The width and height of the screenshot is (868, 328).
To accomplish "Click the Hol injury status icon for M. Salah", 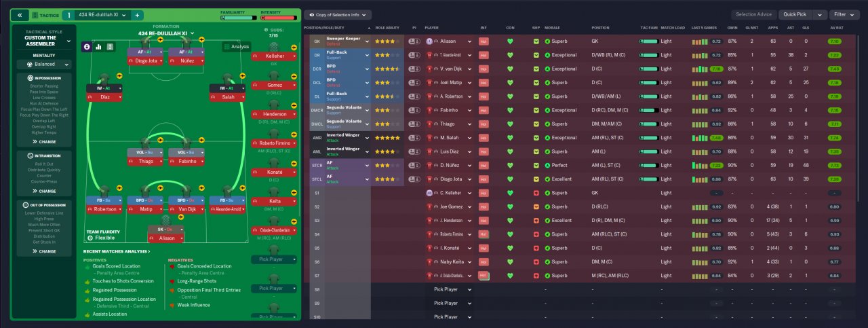I will pyautogui.click(x=484, y=137).
